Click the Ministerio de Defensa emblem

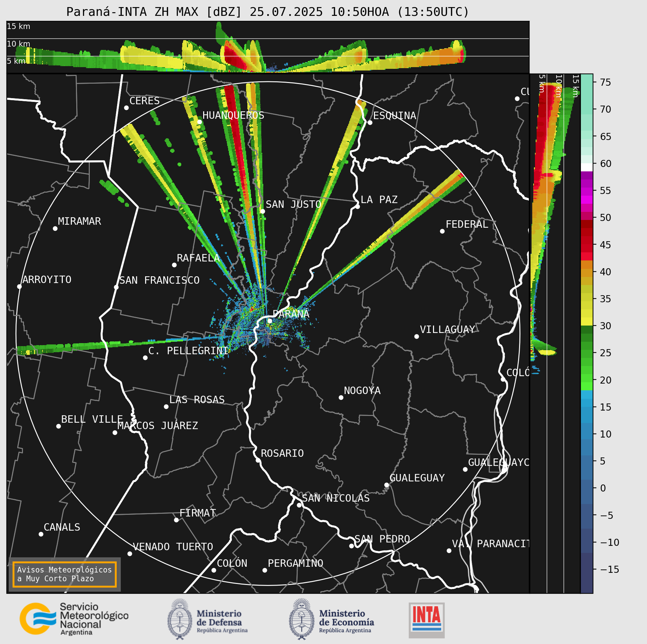(x=180, y=619)
